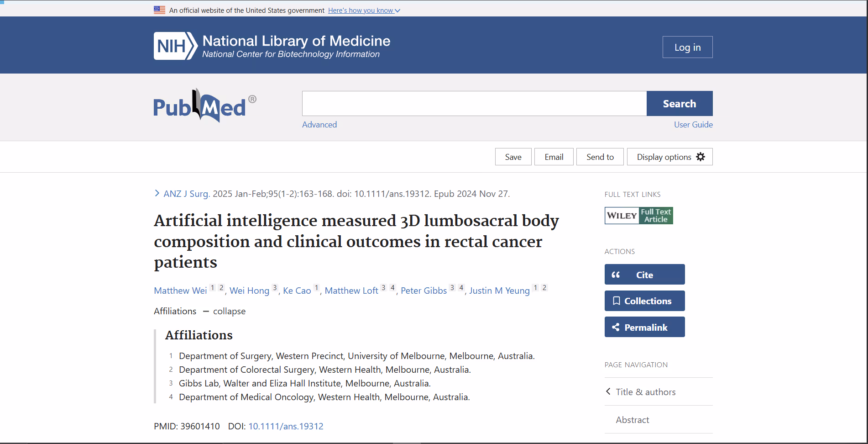Open the PubMed logo homepage

[x=204, y=106]
